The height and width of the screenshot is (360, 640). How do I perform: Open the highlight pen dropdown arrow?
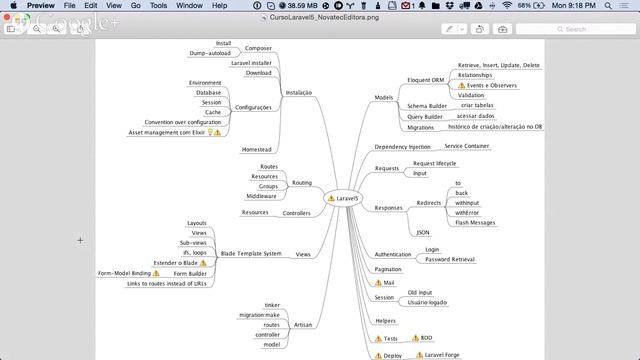pyautogui.click(x=462, y=29)
